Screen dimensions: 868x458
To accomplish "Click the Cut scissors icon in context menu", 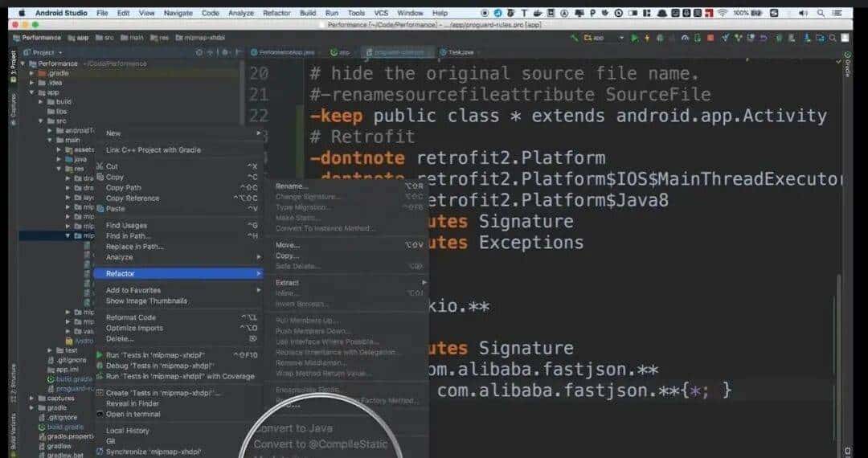I will click(x=100, y=166).
